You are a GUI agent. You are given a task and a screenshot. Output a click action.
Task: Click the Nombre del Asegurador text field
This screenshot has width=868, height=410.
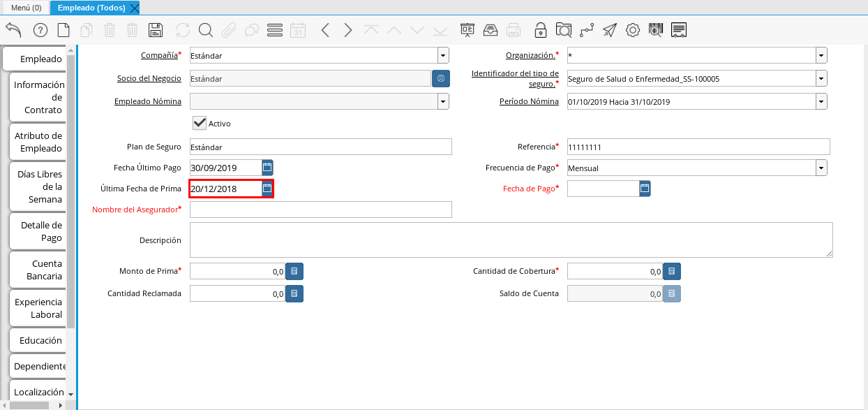pos(320,210)
